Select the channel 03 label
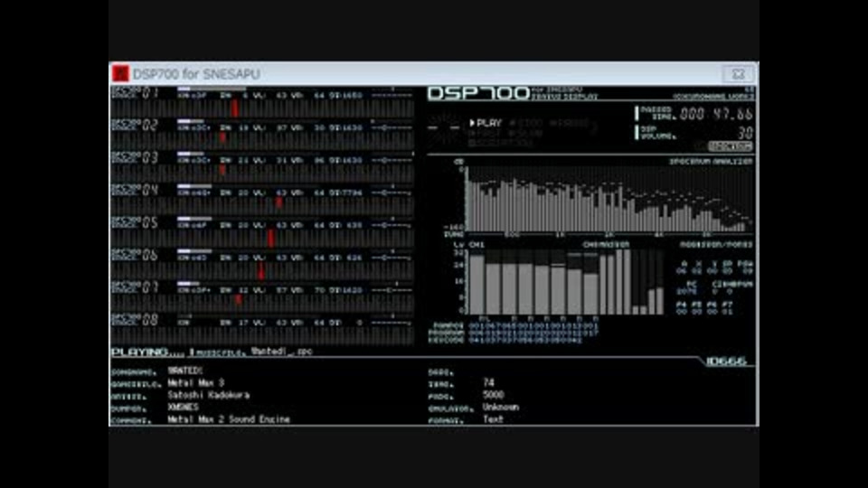Viewport: 868px width, 488px height. click(136, 157)
